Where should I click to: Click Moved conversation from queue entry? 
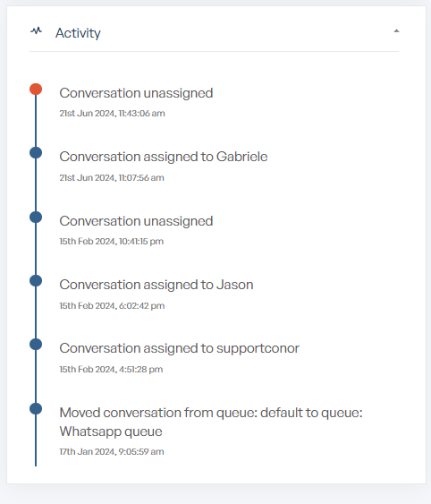211,422
